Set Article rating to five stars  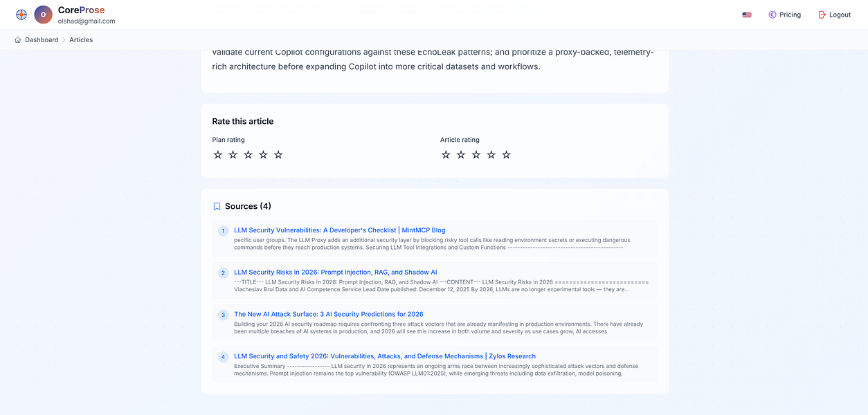[x=507, y=155]
